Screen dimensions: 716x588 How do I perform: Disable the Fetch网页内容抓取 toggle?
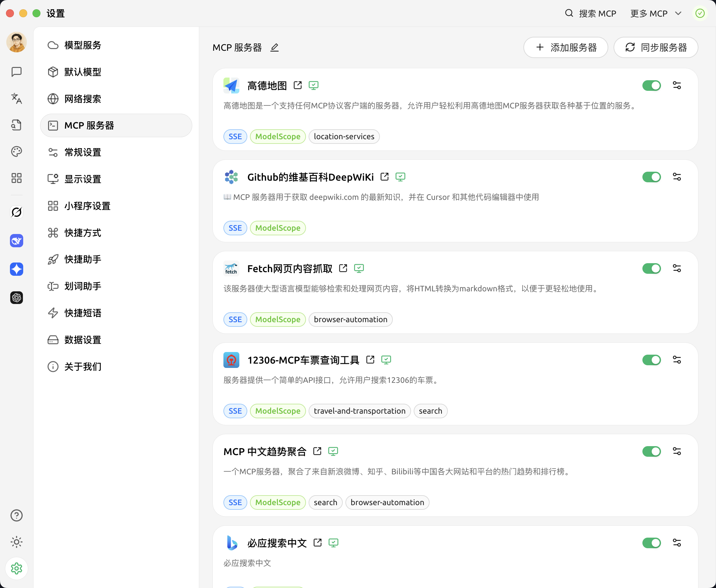coord(652,268)
